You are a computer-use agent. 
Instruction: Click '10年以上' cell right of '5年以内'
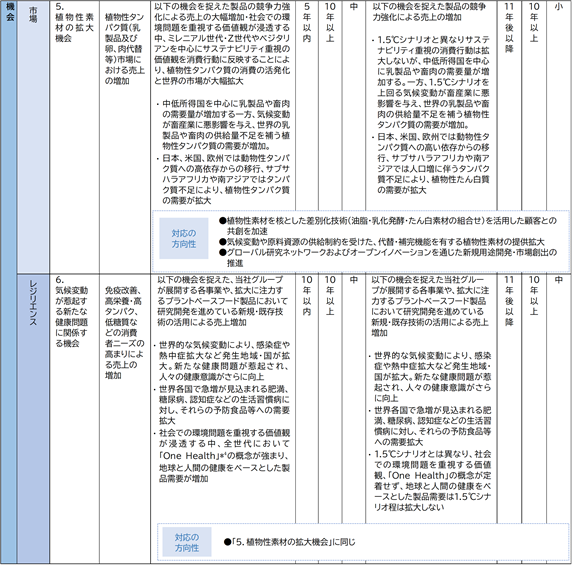330,22
